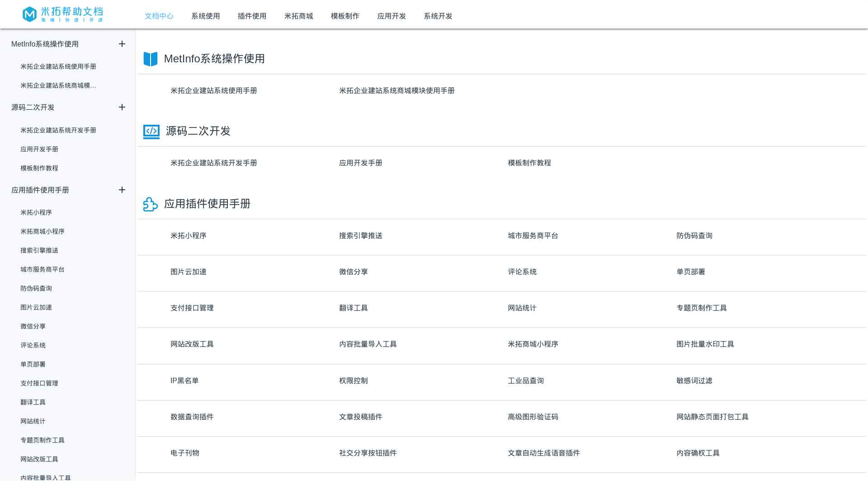Image resolution: width=868 pixels, height=488 pixels.
Task: Open 搜索引擎推送 link in main grid
Action: pos(361,236)
